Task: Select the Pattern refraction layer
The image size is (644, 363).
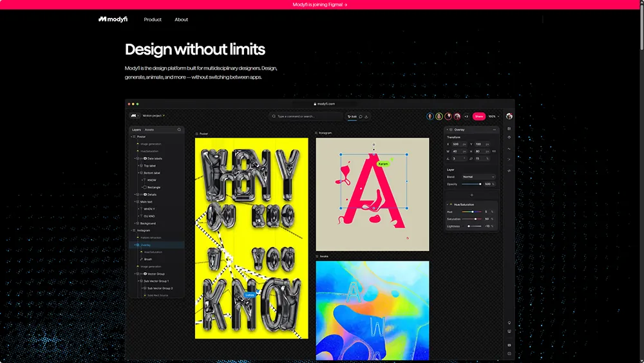Action: (x=157, y=237)
